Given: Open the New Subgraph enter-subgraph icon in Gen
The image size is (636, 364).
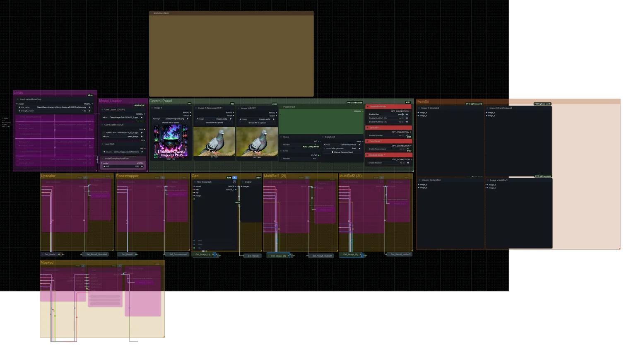Looking at the screenshot, I should (234, 182).
